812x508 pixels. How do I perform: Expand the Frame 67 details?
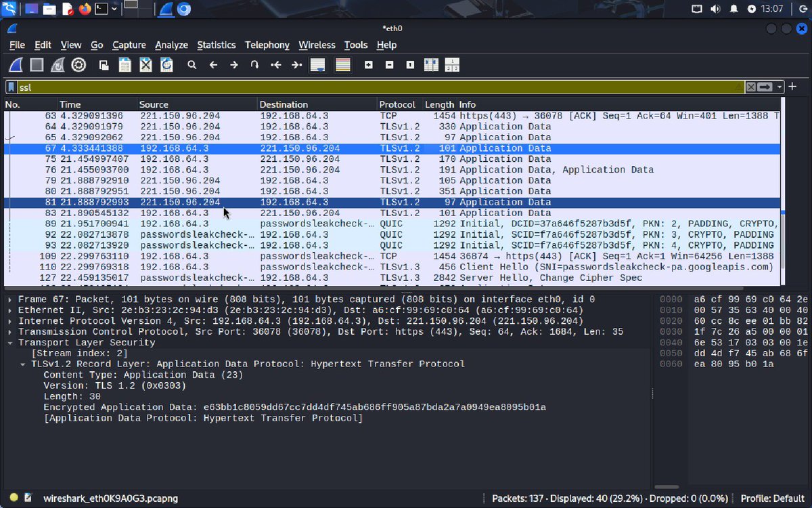[10, 299]
